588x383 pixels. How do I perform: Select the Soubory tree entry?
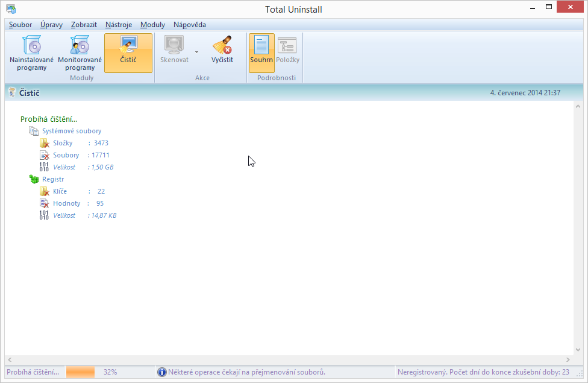[66, 155]
